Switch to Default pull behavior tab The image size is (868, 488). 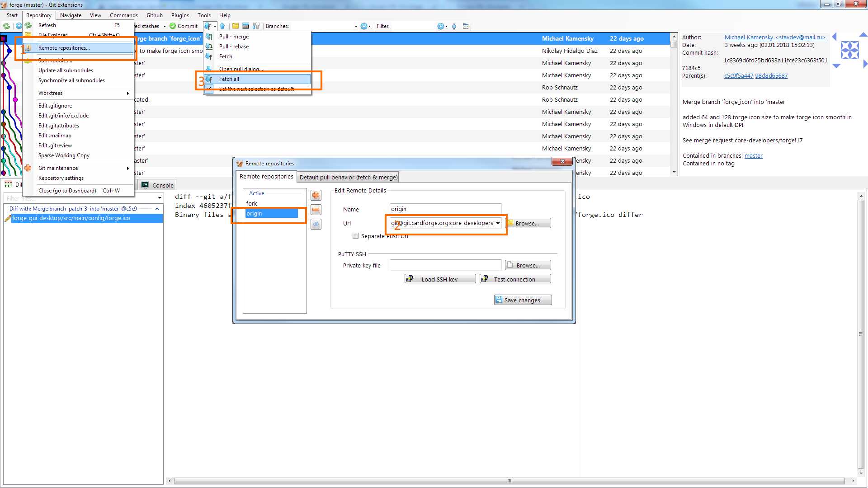click(x=348, y=177)
